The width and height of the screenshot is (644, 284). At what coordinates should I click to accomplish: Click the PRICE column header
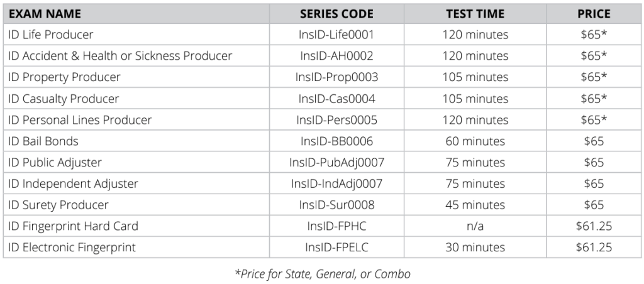click(594, 14)
